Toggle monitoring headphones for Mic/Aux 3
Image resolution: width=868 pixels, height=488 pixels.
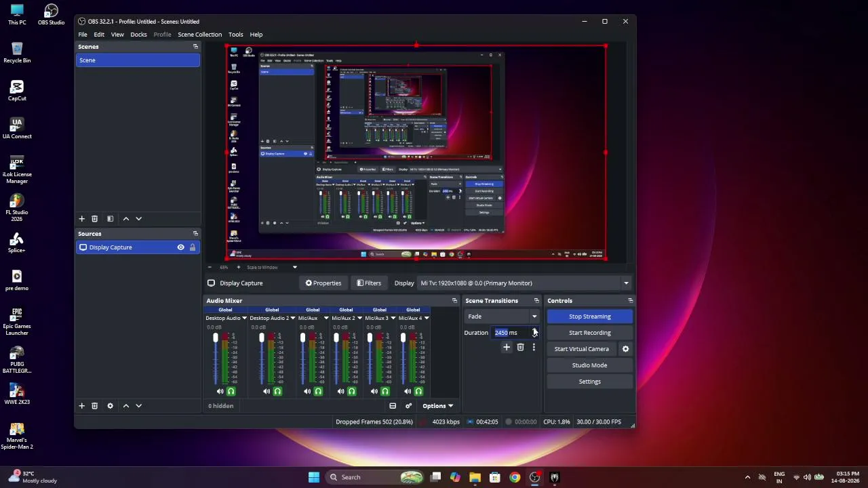click(385, 392)
